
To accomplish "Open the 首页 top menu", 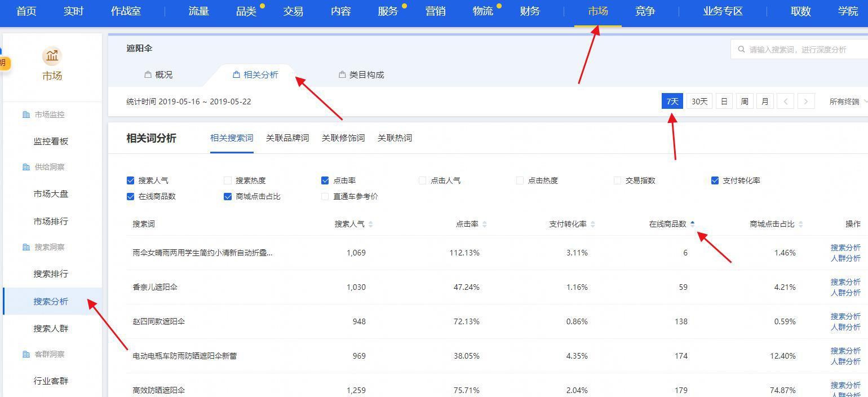I will point(26,11).
